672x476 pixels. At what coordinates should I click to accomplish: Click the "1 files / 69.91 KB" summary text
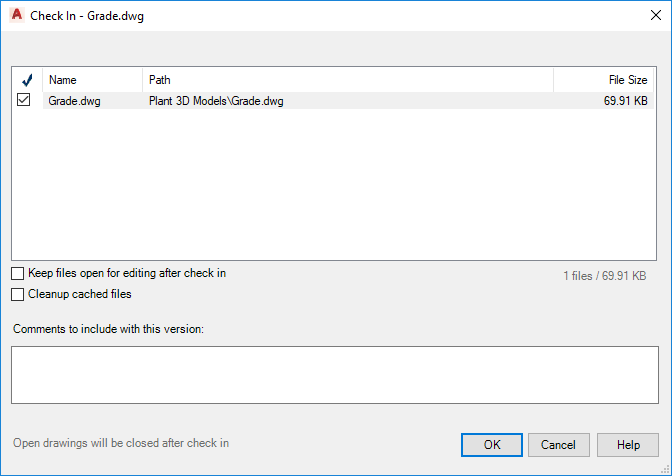click(x=604, y=275)
